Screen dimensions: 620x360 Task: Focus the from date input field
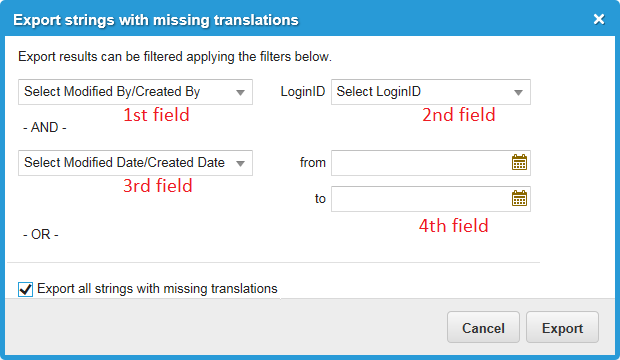coord(421,163)
